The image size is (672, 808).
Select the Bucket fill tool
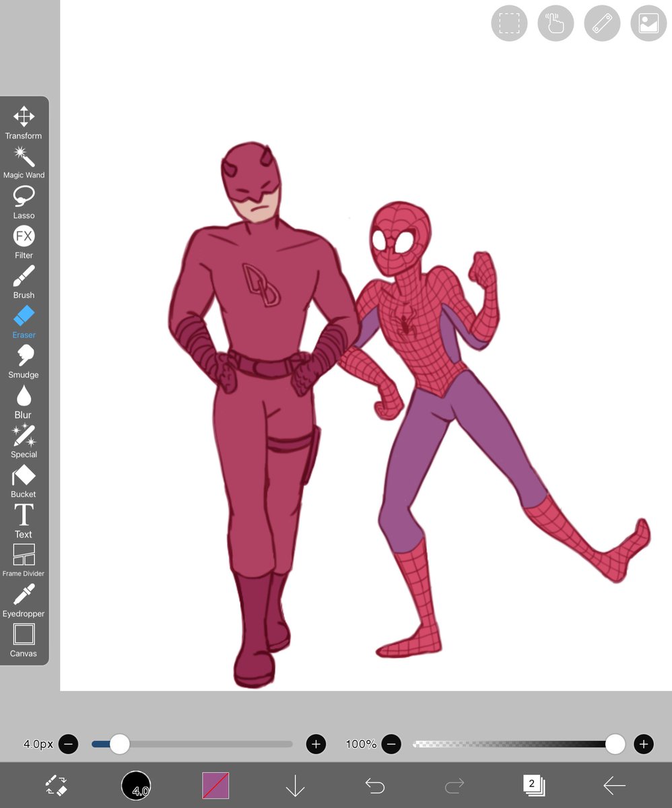click(24, 481)
